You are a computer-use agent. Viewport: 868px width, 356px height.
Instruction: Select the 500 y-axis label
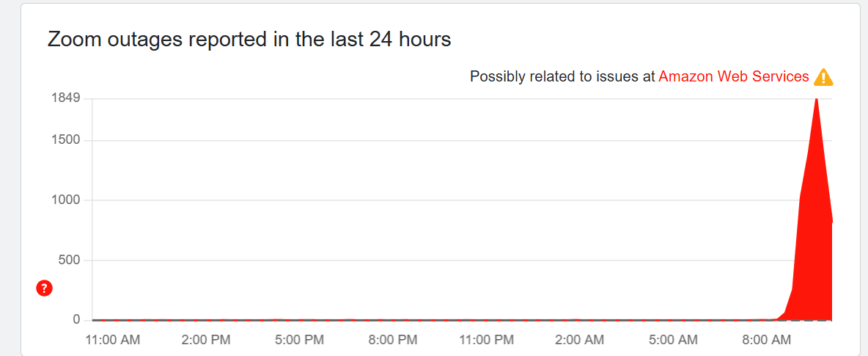coord(68,260)
